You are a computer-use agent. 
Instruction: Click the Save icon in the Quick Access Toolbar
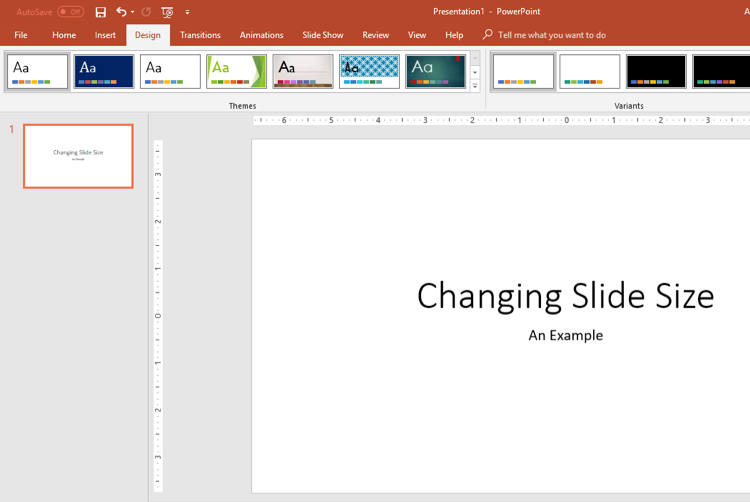tap(100, 12)
